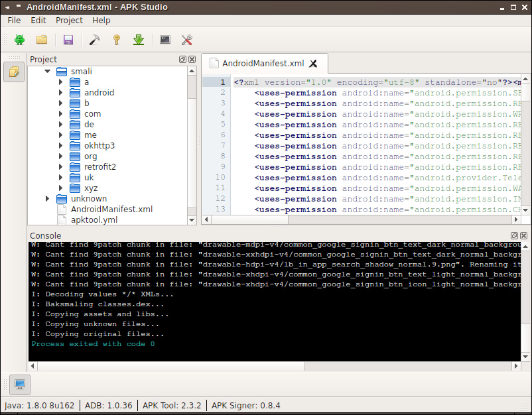Install APK using green download arrow icon
532x415 pixels.
click(139, 40)
